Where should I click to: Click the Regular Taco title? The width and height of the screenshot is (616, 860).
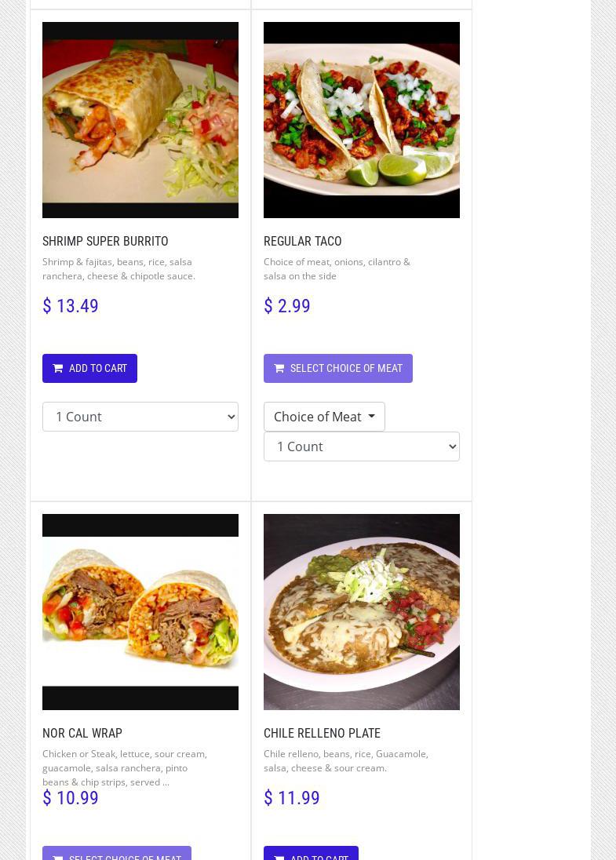tap(302, 241)
